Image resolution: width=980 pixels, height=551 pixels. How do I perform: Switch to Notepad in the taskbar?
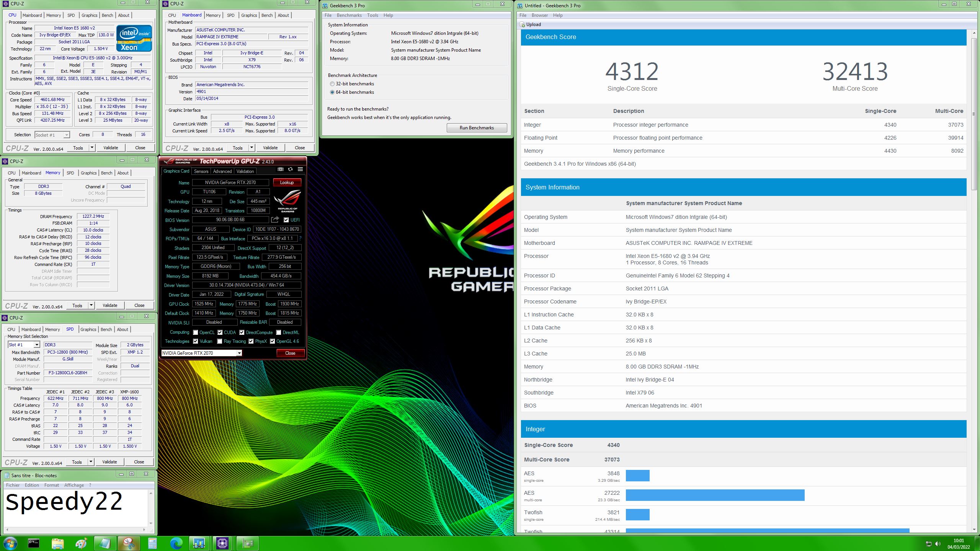tap(105, 543)
